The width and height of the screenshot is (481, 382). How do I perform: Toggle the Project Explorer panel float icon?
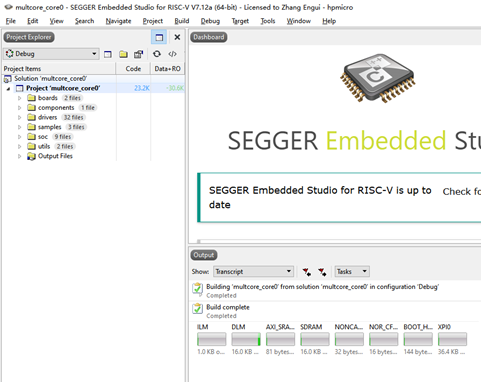[159, 37]
